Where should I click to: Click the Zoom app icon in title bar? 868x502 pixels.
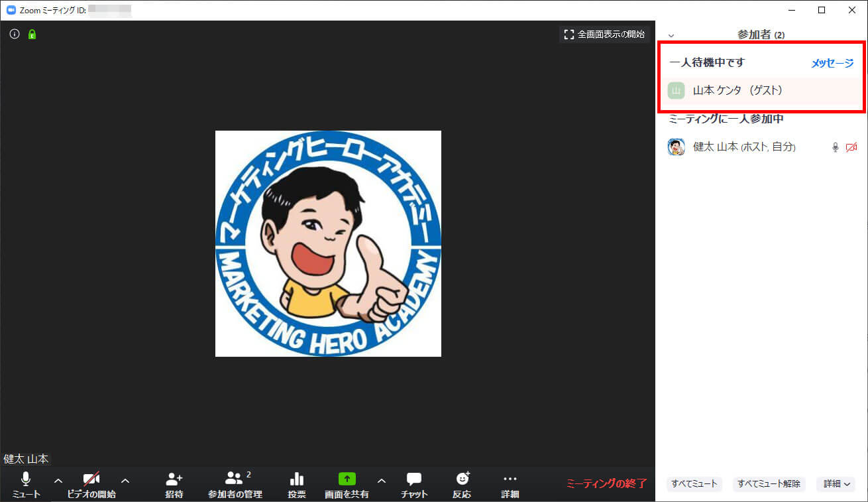(11, 10)
